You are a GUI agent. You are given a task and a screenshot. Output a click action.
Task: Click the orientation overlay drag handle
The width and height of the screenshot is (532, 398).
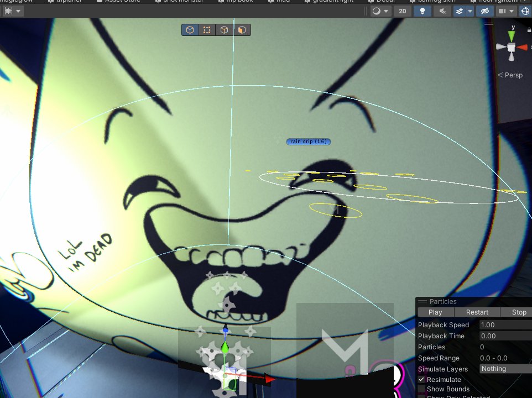pos(488,23)
